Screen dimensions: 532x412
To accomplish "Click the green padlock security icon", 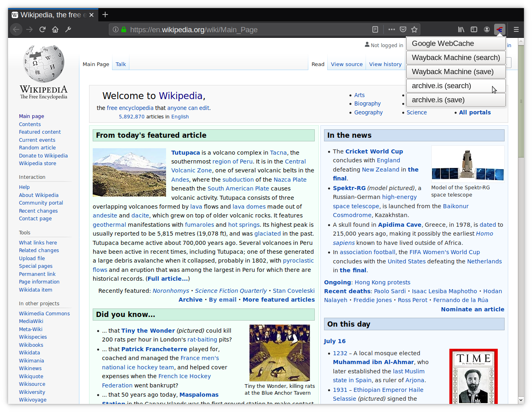I will [x=124, y=29].
